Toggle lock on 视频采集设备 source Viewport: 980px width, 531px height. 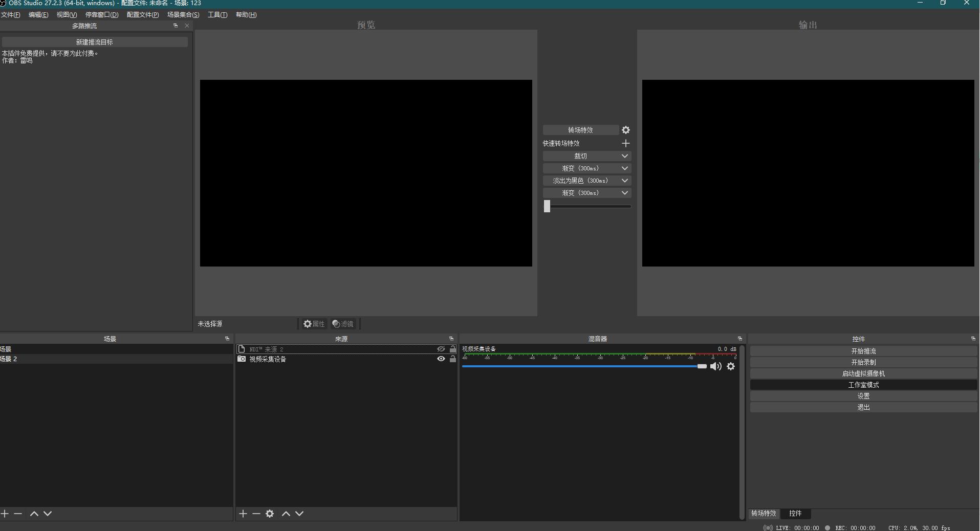[453, 359]
